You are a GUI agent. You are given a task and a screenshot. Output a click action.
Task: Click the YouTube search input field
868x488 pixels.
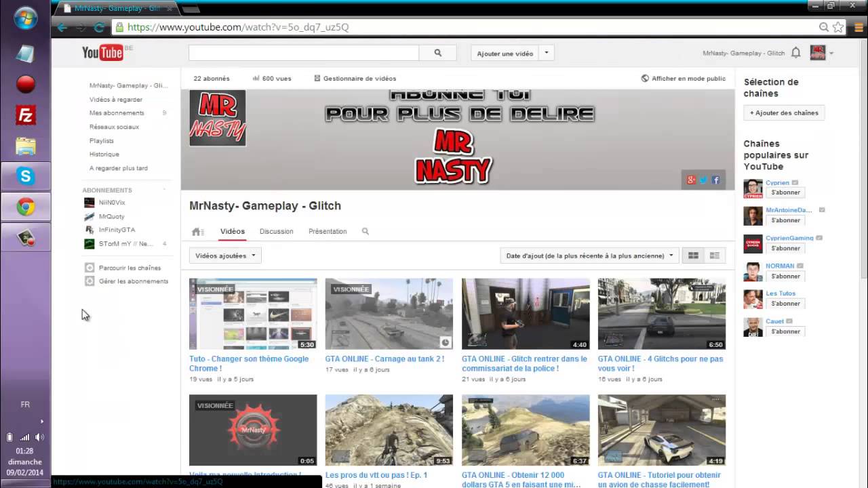pos(304,53)
